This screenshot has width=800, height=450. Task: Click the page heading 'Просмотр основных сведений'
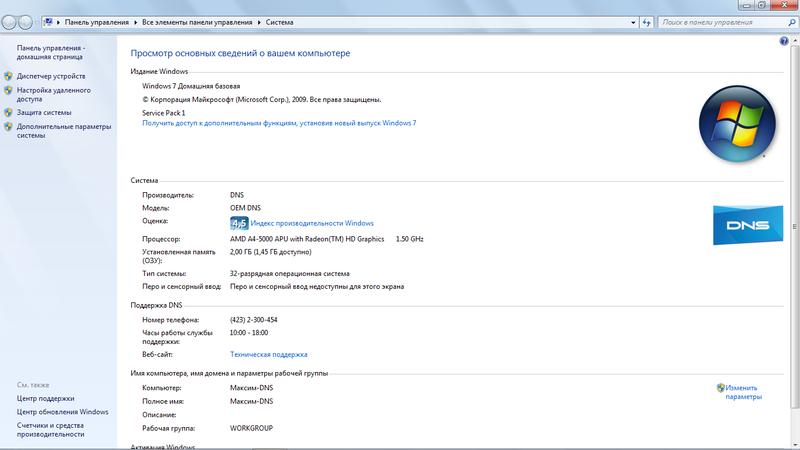240,53
